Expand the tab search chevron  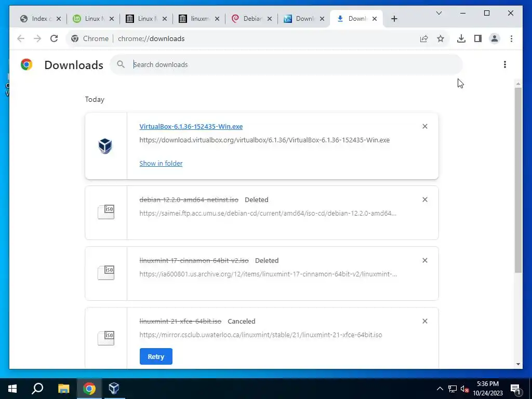(x=438, y=13)
